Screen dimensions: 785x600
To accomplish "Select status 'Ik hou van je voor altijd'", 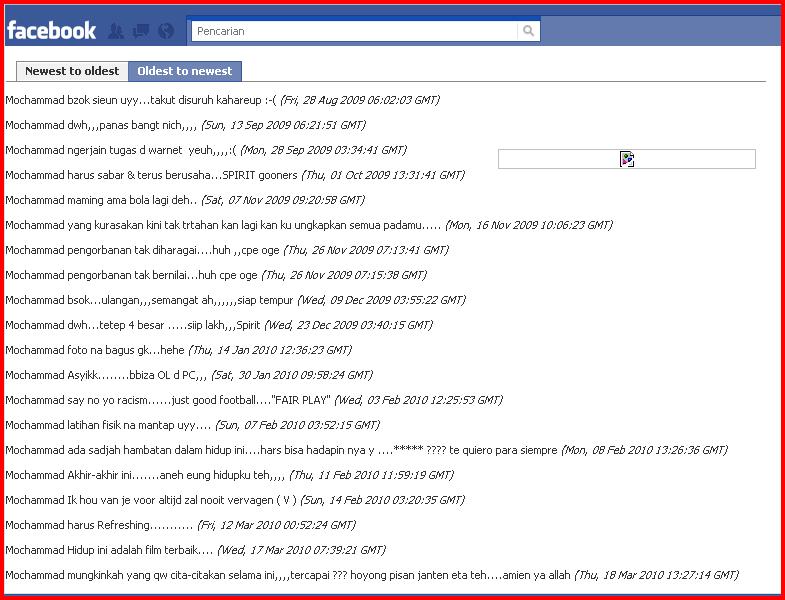I will point(151,500).
